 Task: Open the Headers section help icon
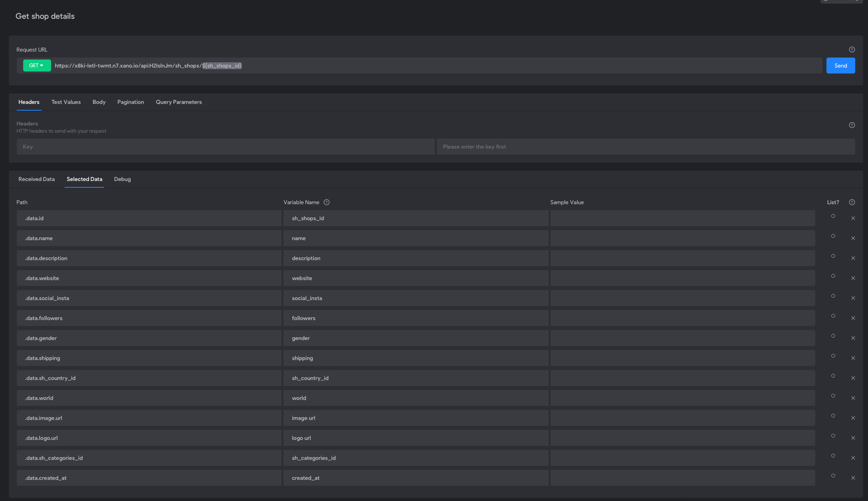(x=852, y=125)
